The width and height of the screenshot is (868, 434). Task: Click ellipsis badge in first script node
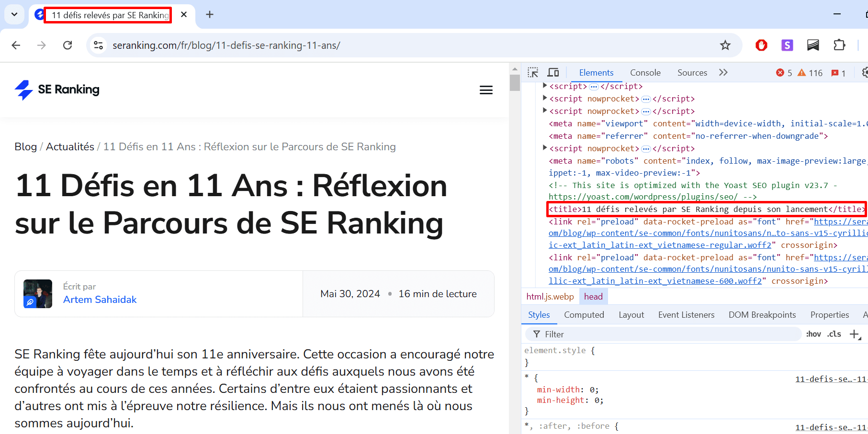point(594,87)
